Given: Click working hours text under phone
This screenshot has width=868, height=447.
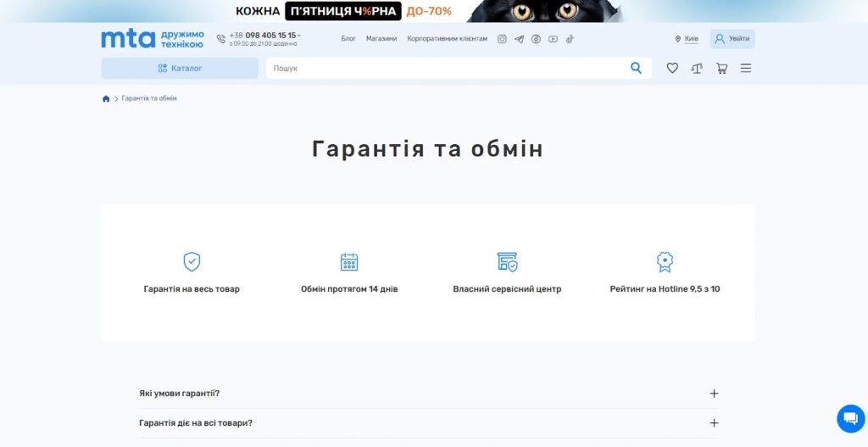Looking at the screenshot, I should click(x=263, y=44).
